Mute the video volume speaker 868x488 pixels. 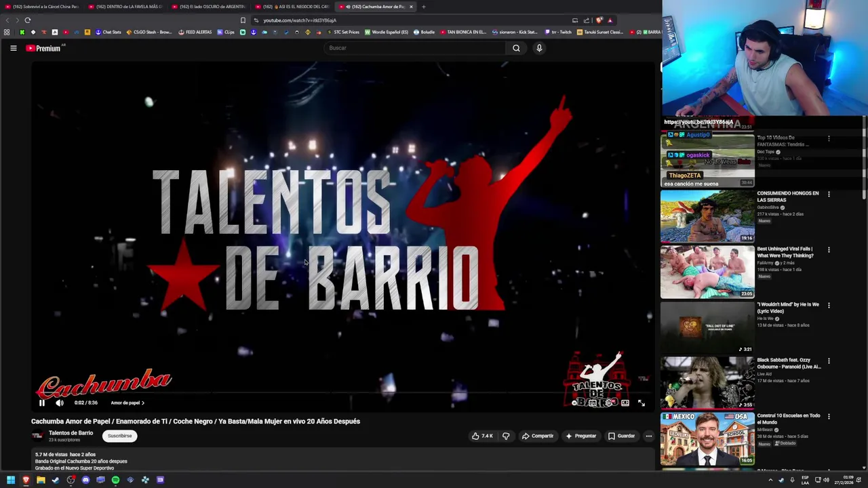point(59,403)
